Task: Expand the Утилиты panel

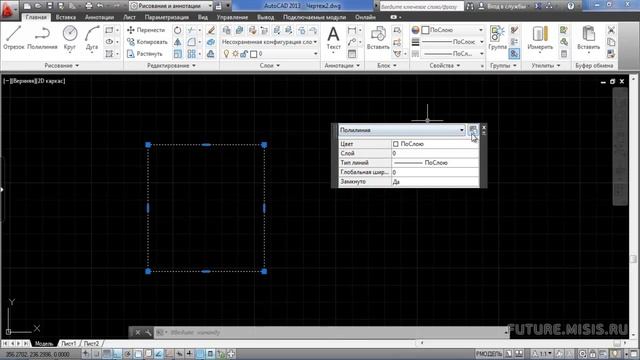Action: [x=546, y=66]
